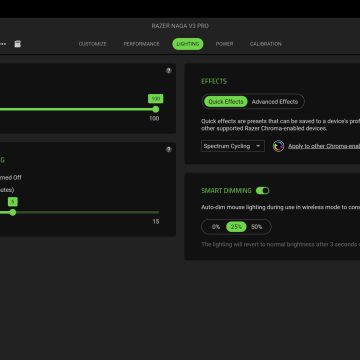This screenshot has height=360, width=360.
Task: Click the idle minutes slider handle
Action: [x=13, y=212]
